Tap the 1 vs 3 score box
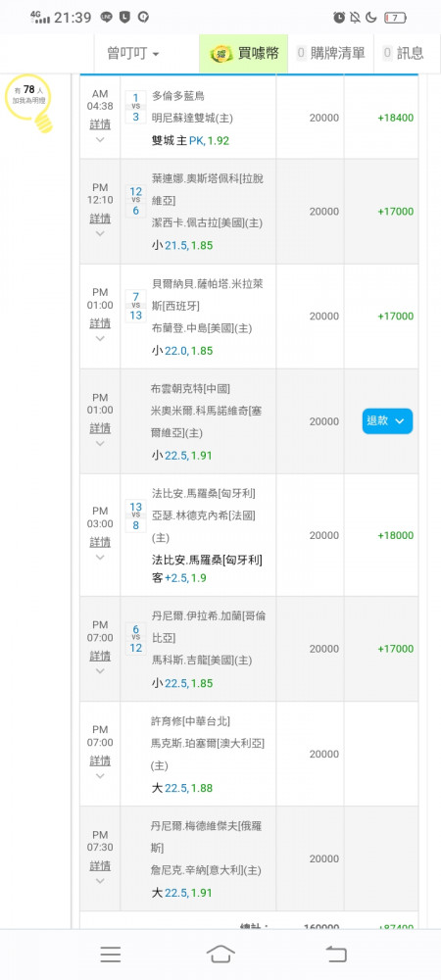The width and height of the screenshot is (441, 980). pos(135,106)
